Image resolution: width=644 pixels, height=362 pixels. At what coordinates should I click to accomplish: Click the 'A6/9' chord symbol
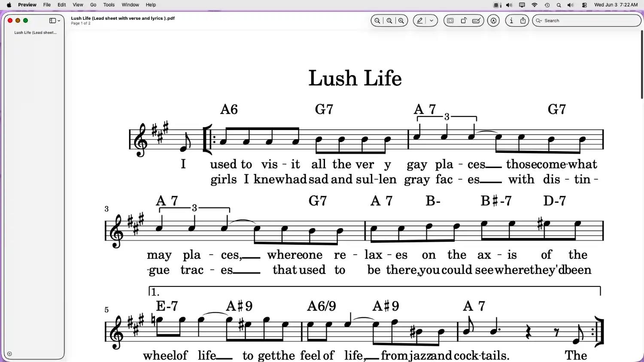coord(322,306)
